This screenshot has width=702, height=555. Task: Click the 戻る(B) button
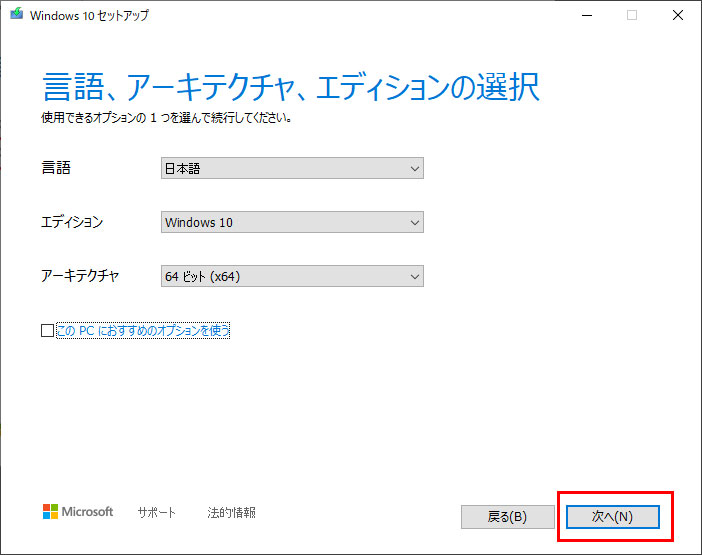pyautogui.click(x=507, y=517)
